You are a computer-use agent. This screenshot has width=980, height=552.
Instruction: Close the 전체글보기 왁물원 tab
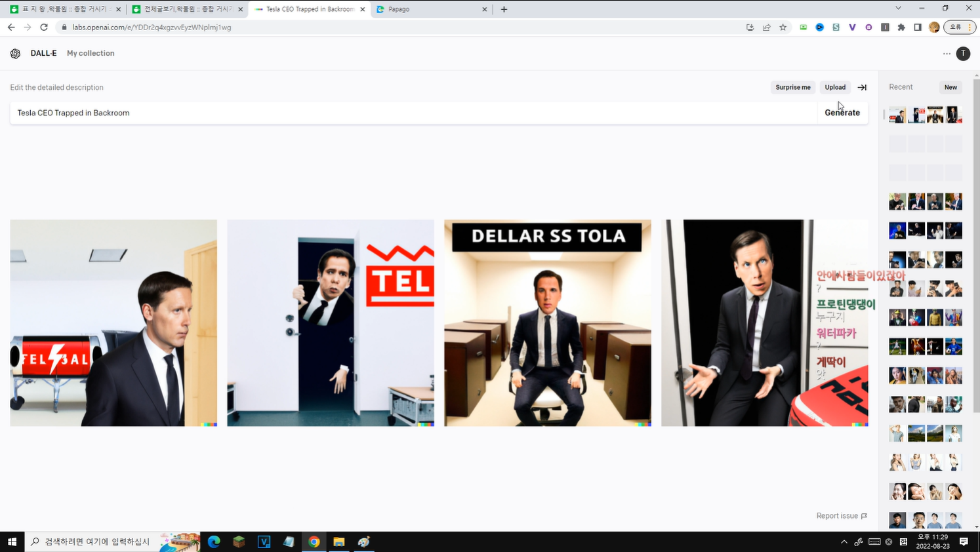point(241,9)
